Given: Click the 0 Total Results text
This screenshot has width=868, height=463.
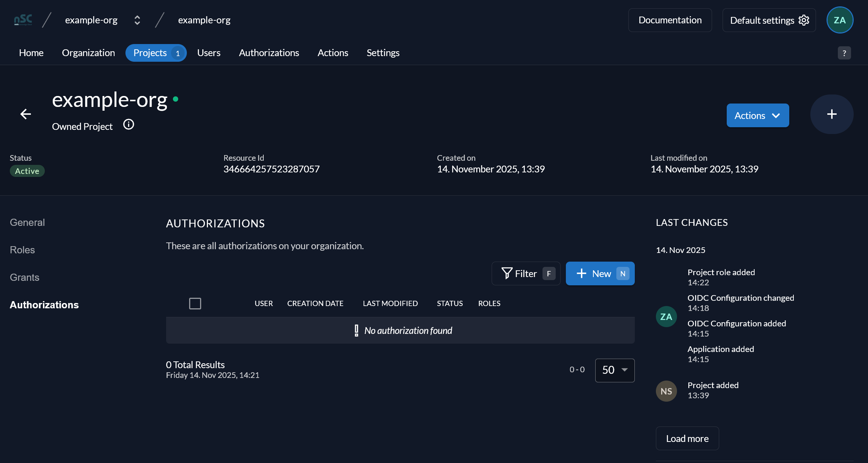Looking at the screenshot, I should [195, 365].
